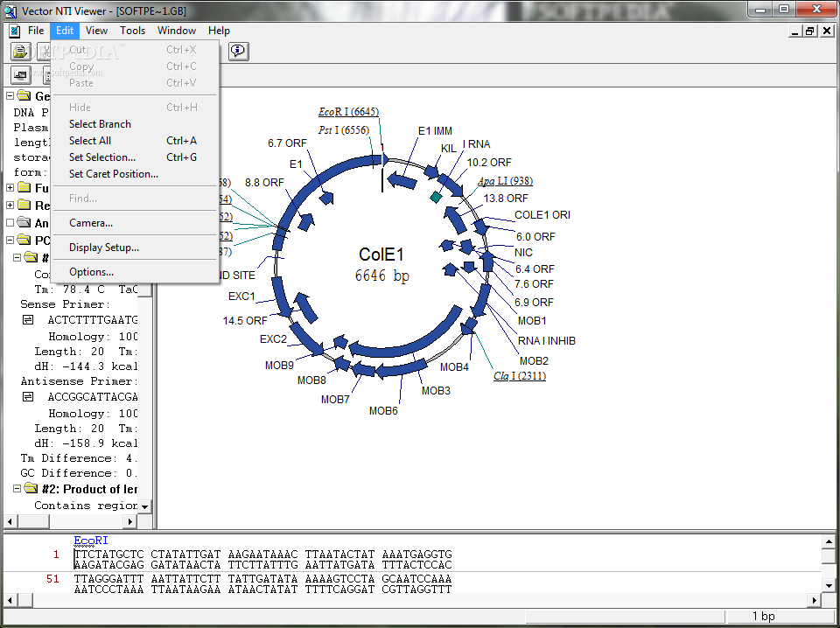Click the open document toolbar icon

click(20, 51)
